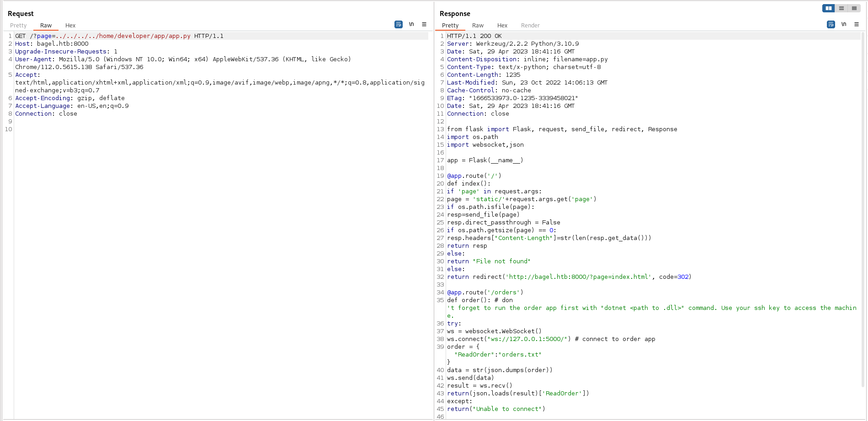
Task: Select the side-by-side layout icon
Action: [x=829, y=8]
